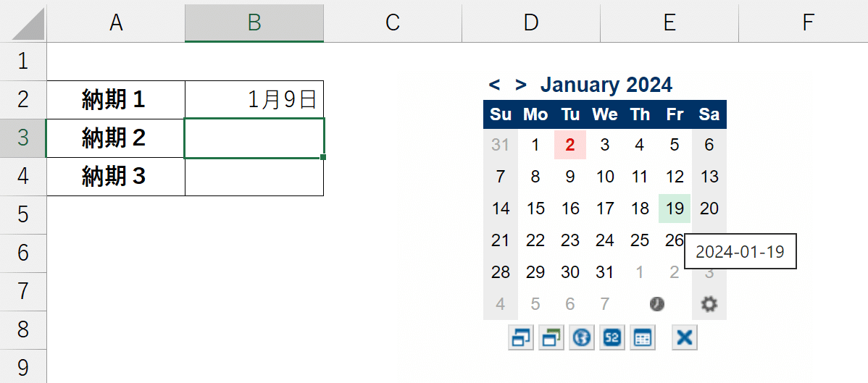Select the highlighted red date 2
868x383 pixels.
coord(570,145)
